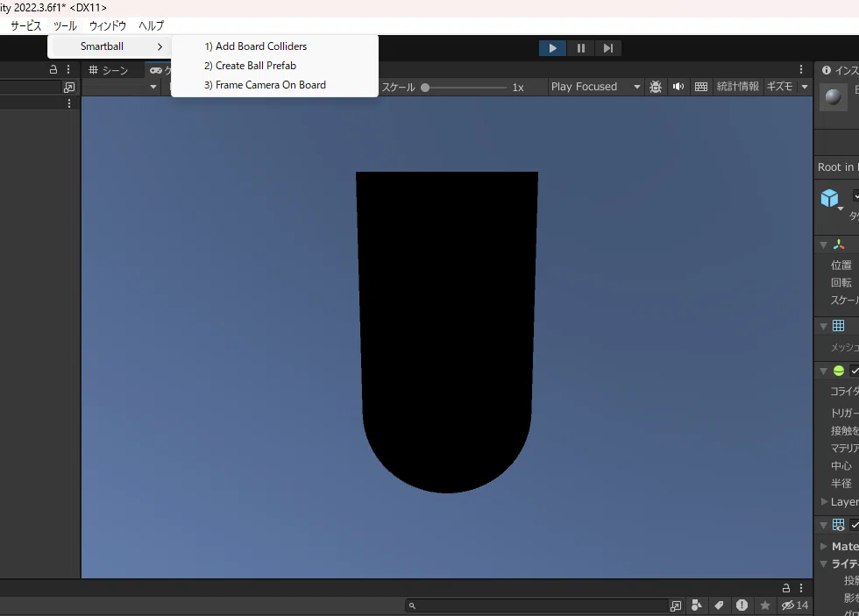This screenshot has width=859, height=616.
Task: Open the blue cube GameObject icon picker
Action: tap(830, 198)
